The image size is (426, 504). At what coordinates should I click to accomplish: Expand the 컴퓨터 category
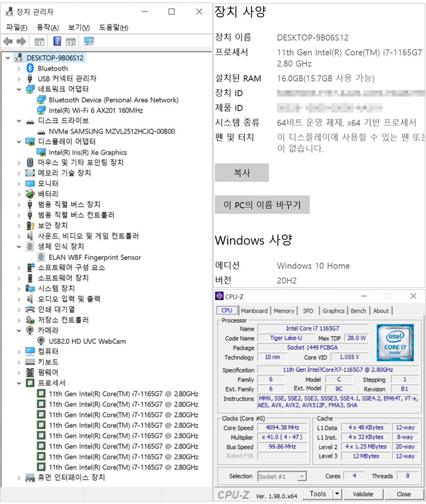(19, 352)
